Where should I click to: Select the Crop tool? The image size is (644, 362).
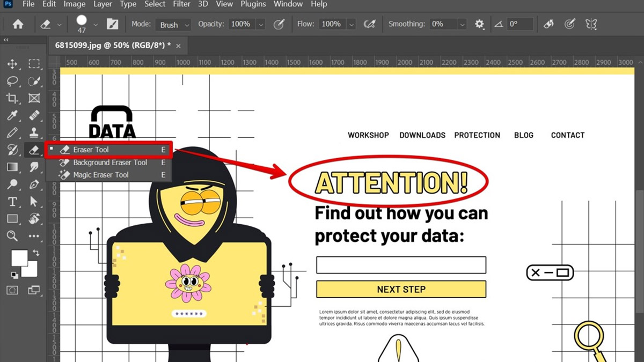pos(13,98)
